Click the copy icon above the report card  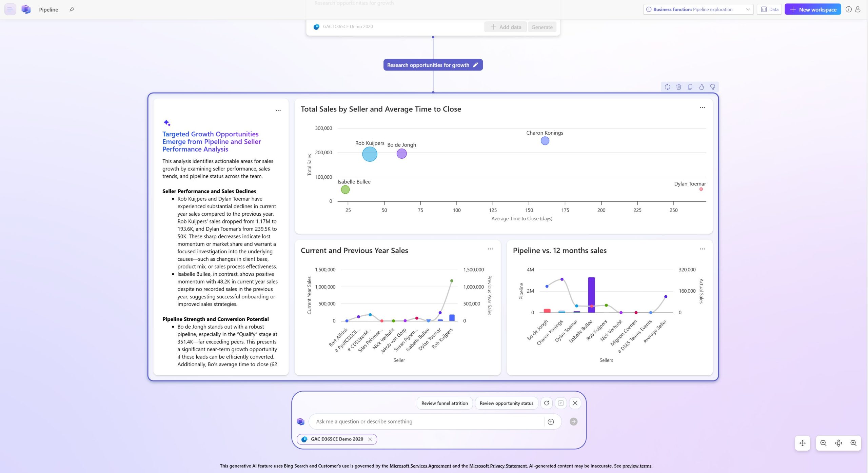(690, 87)
